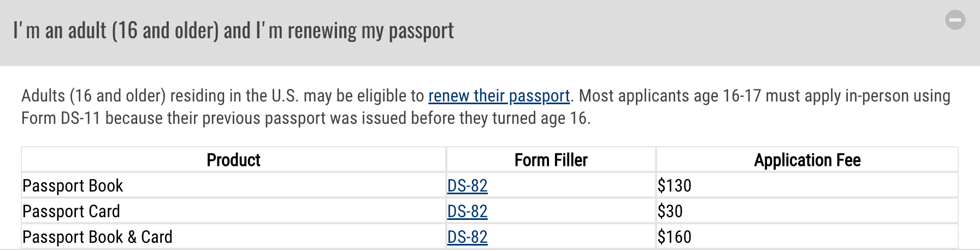Collapse the adult passport renewal accordion header
The height and width of the screenshot is (251, 980).
pyautogui.click(x=234, y=31)
